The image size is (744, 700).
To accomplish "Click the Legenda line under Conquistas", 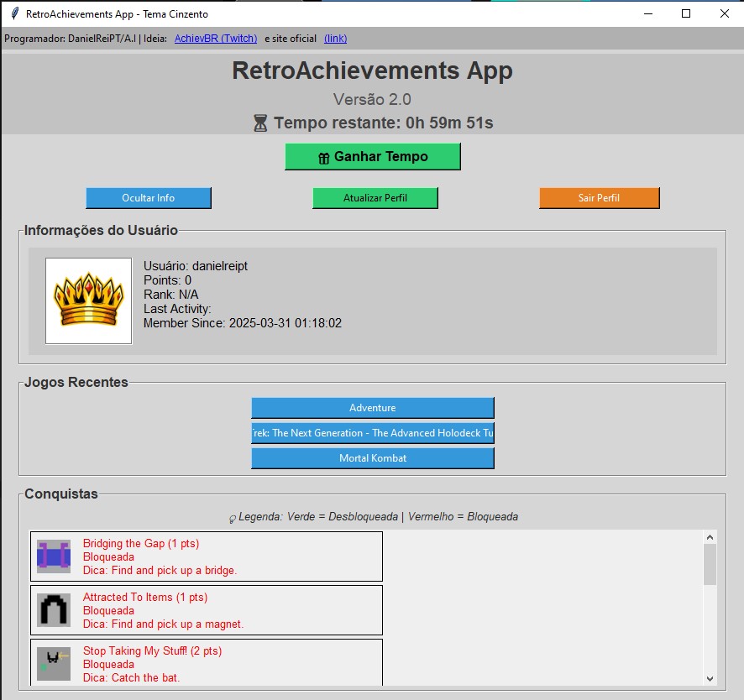I will click(374, 516).
